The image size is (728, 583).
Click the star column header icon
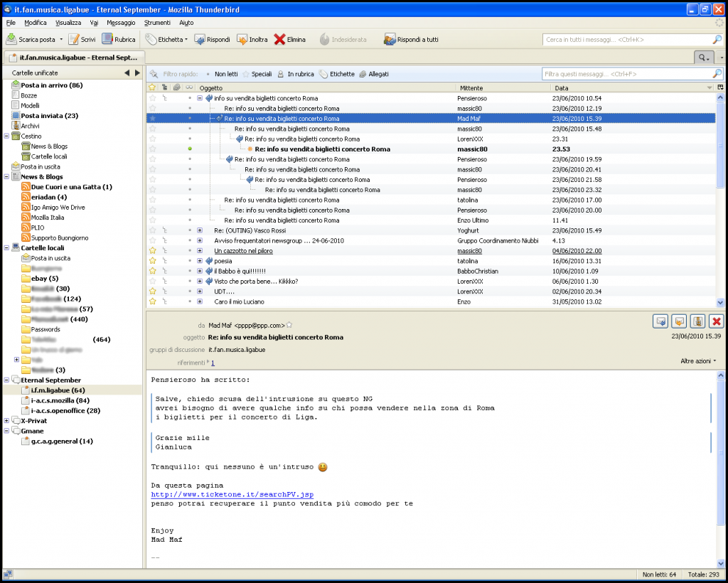[x=152, y=87]
